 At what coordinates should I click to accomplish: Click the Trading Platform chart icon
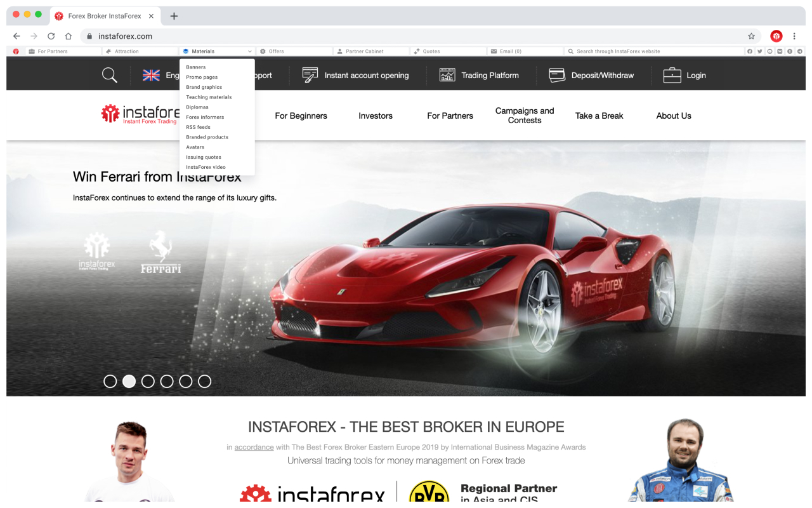coord(447,75)
